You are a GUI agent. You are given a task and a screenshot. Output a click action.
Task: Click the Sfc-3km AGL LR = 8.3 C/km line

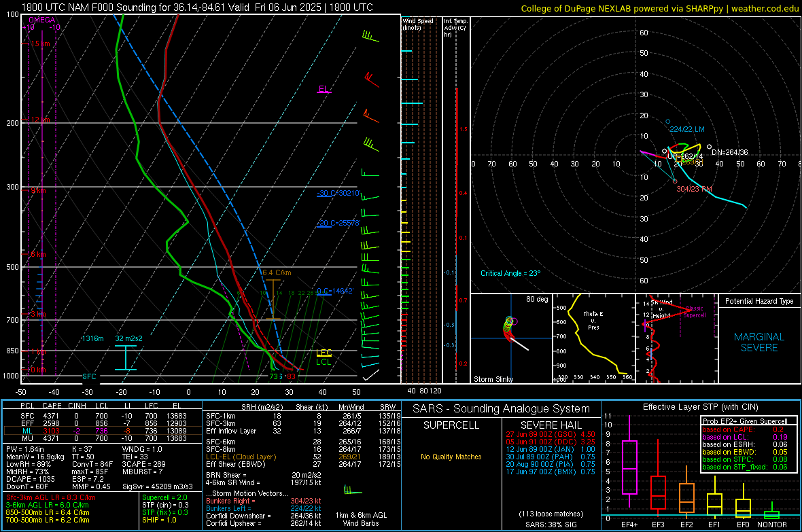(51, 497)
